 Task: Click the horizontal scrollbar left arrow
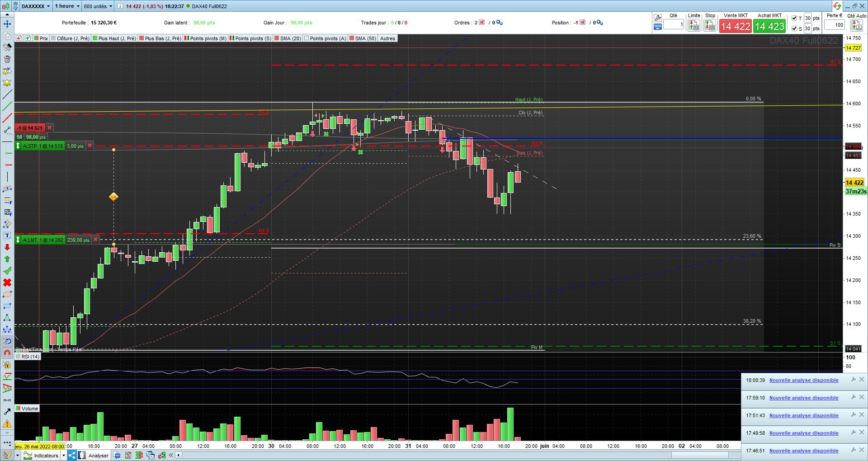tap(179, 455)
